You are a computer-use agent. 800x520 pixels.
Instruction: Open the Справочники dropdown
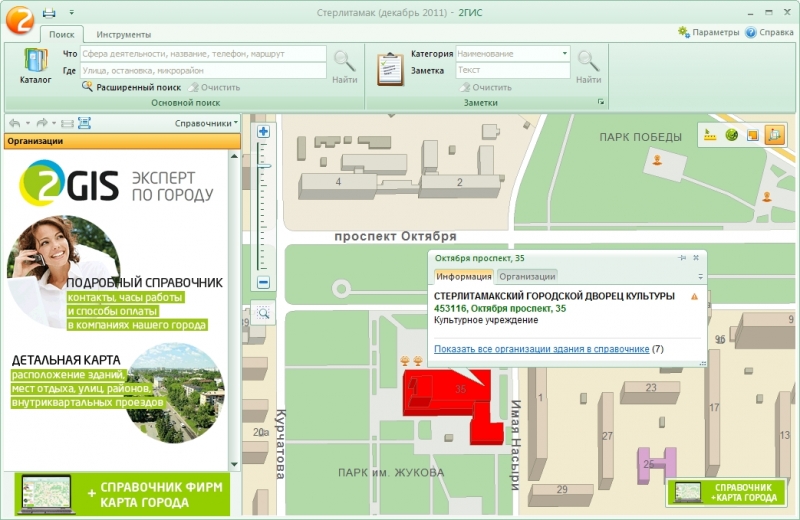click(206, 123)
